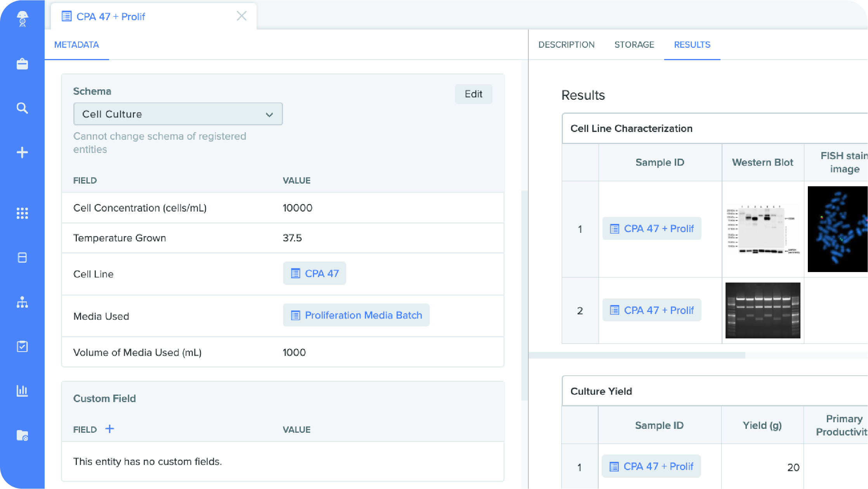The image size is (868, 489).
Task: Click the Edit schema button
Action: 473,94
